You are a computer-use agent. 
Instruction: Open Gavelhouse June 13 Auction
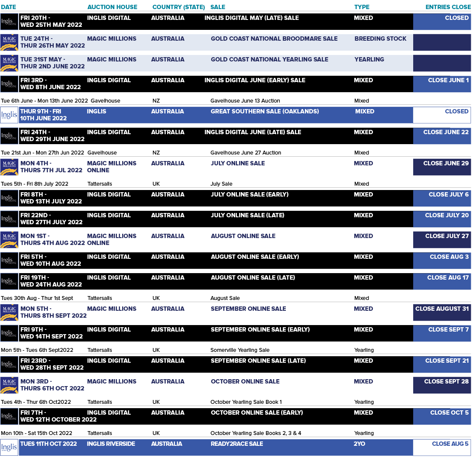tap(245, 101)
